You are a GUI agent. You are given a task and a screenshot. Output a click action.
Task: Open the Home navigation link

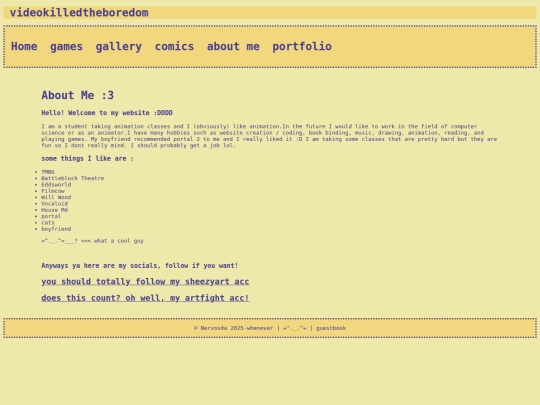(x=24, y=46)
